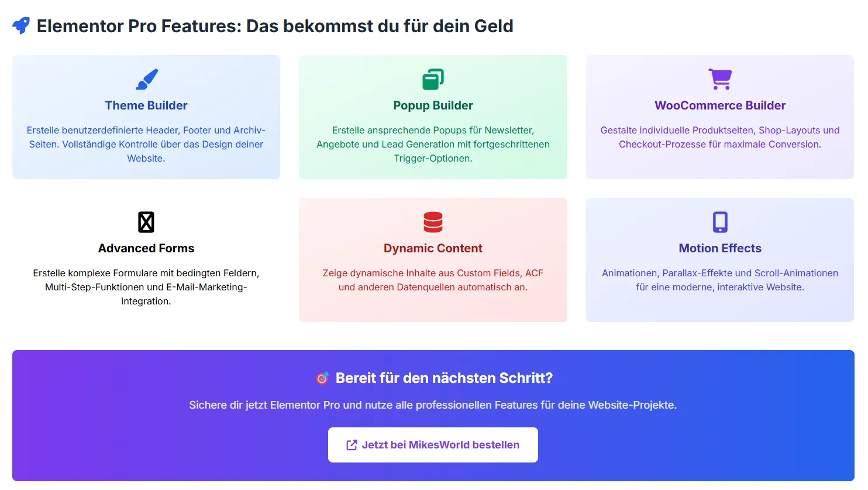Click the Advanced Forms crossed-box icon
868x490 pixels.
[146, 222]
